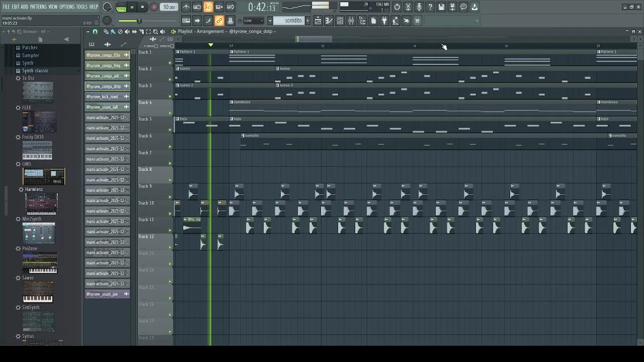Open the tempo tapper
This screenshot has height=362, width=644.
click(x=395, y=21)
